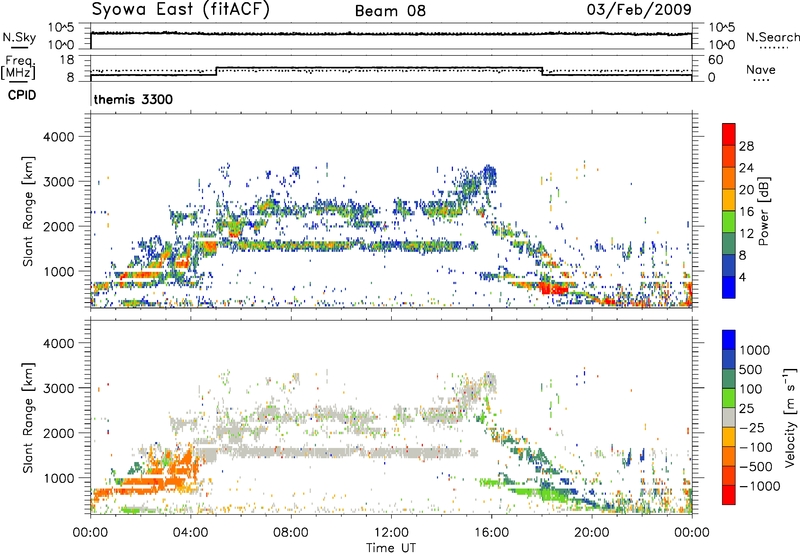Click the "-1000" tick on Velocity color bar
Screen dimensions: 800x554
coord(759,486)
